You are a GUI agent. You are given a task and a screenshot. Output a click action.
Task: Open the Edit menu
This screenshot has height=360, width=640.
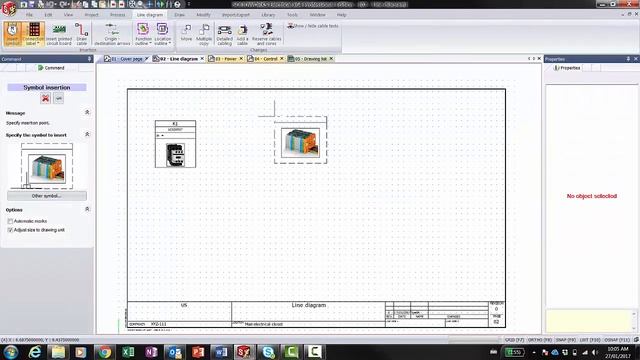(48, 15)
